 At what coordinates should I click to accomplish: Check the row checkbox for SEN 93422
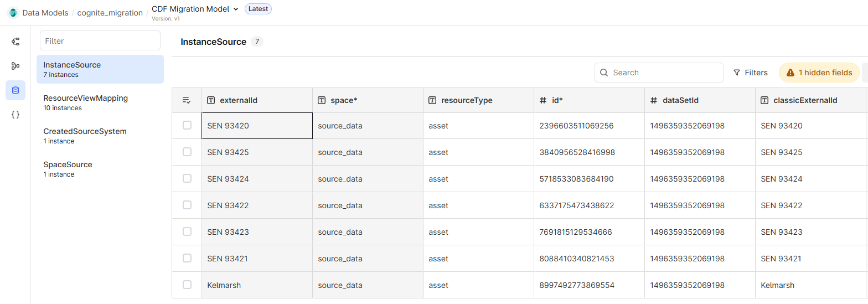point(187,205)
